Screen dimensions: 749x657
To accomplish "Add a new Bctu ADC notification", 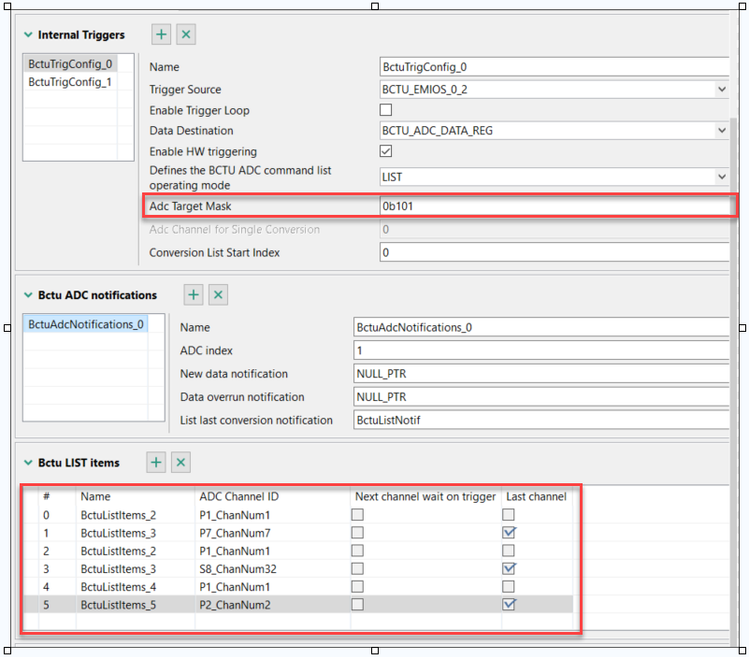I will point(193,295).
